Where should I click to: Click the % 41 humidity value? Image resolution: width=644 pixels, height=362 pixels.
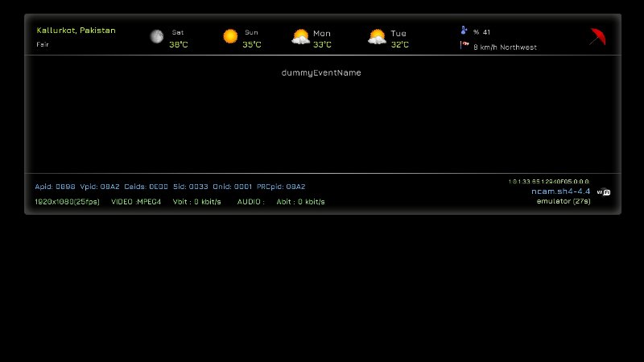tap(481, 32)
